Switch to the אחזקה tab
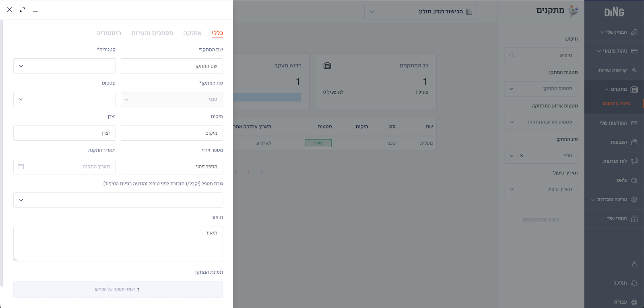Screen dimensions: 644x308 192,33
